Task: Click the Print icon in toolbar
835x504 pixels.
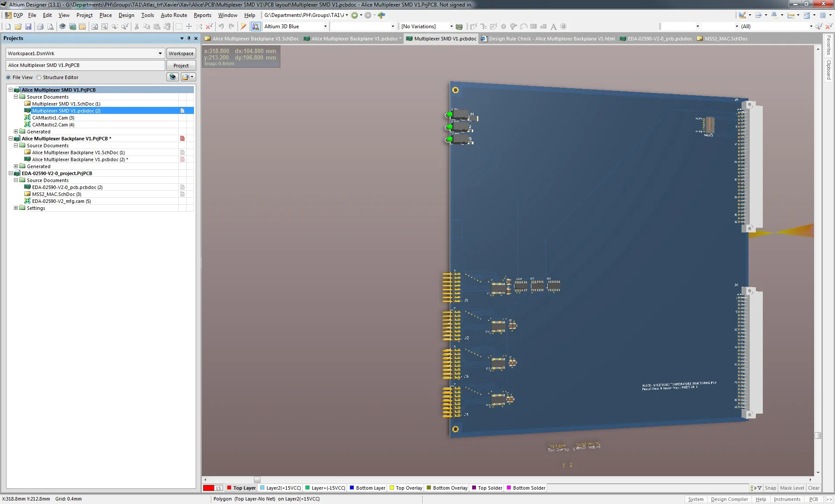Action: [x=40, y=27]
